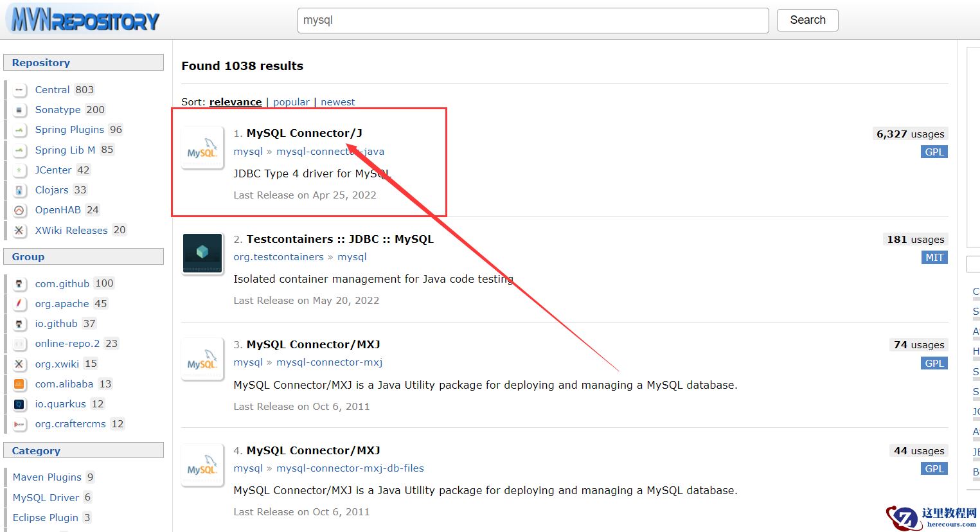Viewport: 980px width, 532px height.
Task: Open Testcontainers :: JDBC :: MySQL result
Action: pos(340,239)
